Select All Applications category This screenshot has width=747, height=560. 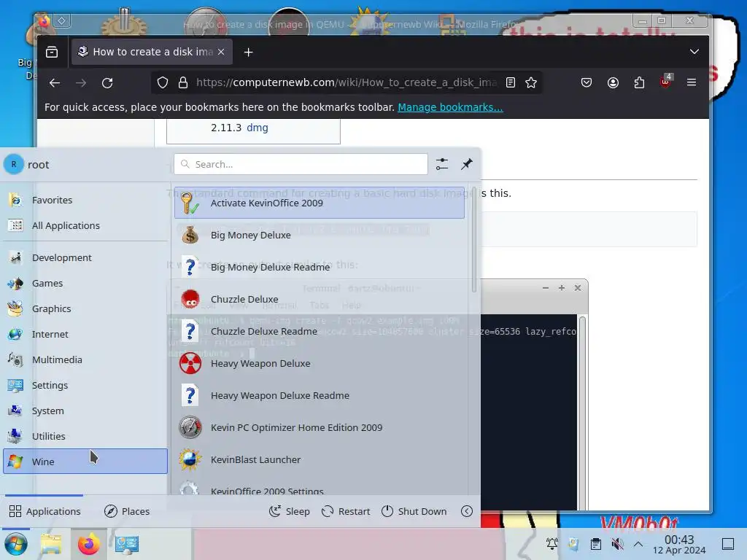point(85,225)
